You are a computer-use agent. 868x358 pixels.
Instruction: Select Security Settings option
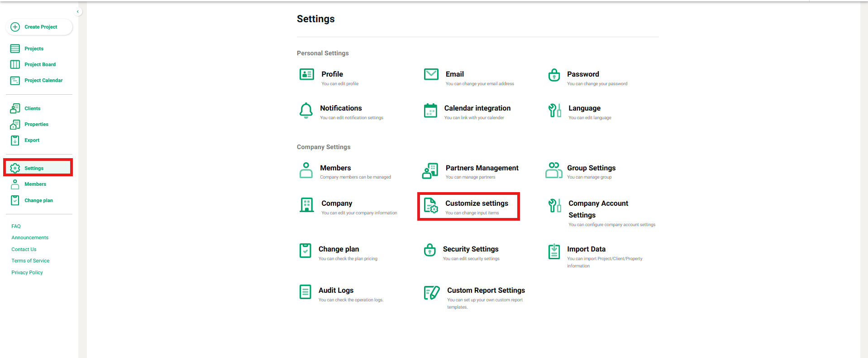[470, 249]
